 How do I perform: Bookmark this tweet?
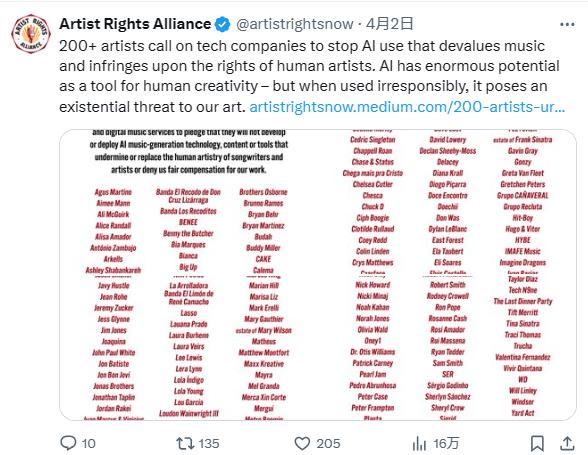tap(537, 443)
